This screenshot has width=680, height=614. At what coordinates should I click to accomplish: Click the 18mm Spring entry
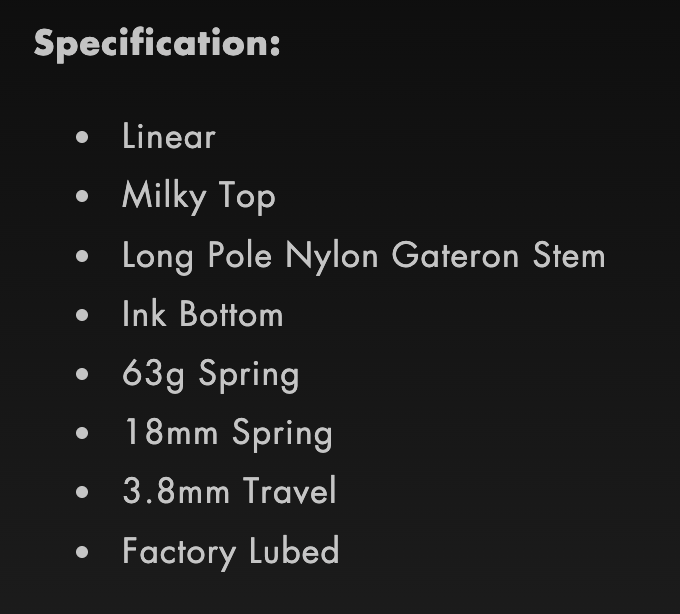pos(228,434)
